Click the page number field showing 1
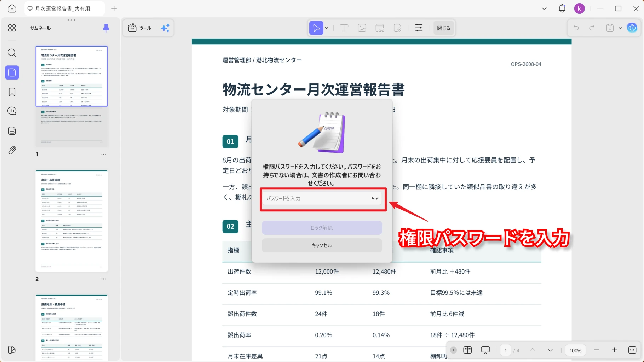Screen dimensions: 644x362 coord(505,350)
